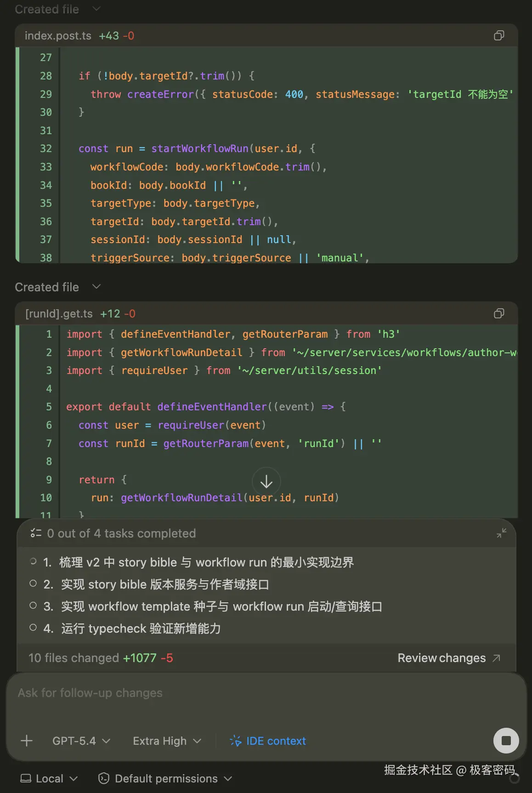Click the Default permissions shield icon
The image size is (532, 793).
point(104,778)
